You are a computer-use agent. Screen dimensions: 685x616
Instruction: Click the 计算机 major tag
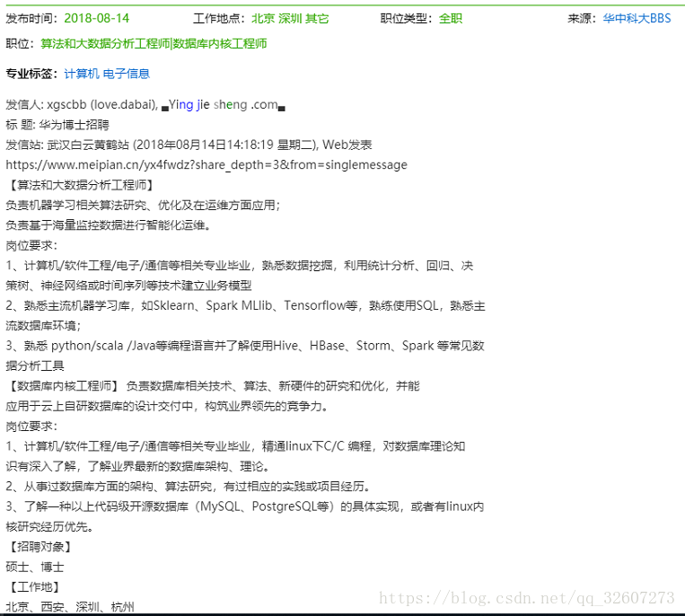click(x=82, y=74)
